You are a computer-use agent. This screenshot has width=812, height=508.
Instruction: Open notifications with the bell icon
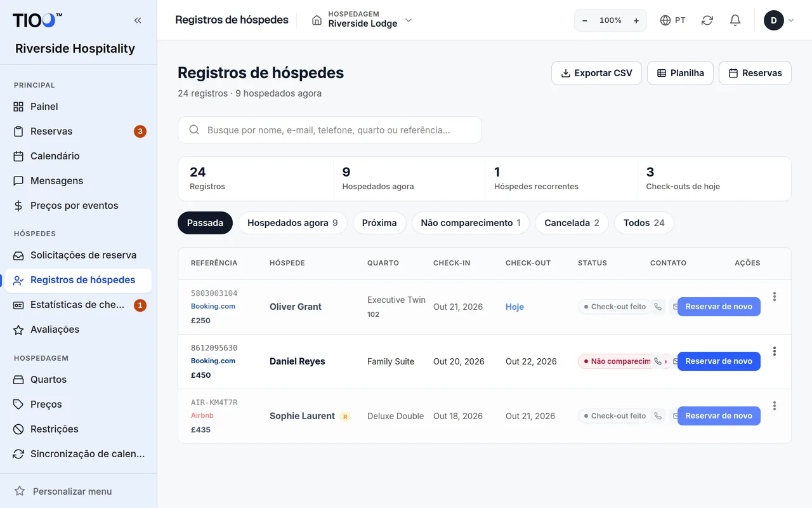pyautogui.click(x=735, y=20)
